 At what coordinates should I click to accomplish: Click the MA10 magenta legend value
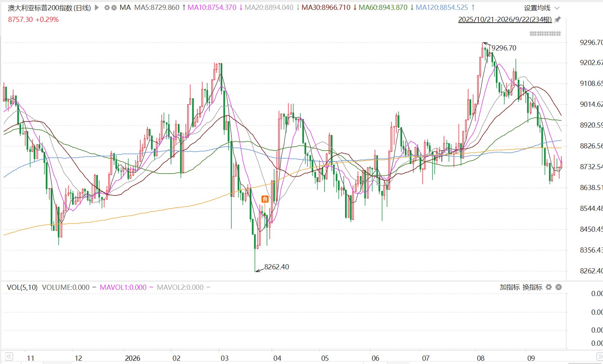pyautogui.click(x=212, y=7)
